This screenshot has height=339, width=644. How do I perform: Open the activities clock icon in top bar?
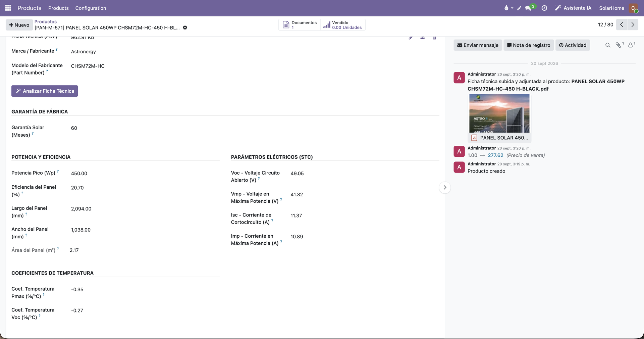click(x=544, y=8)
